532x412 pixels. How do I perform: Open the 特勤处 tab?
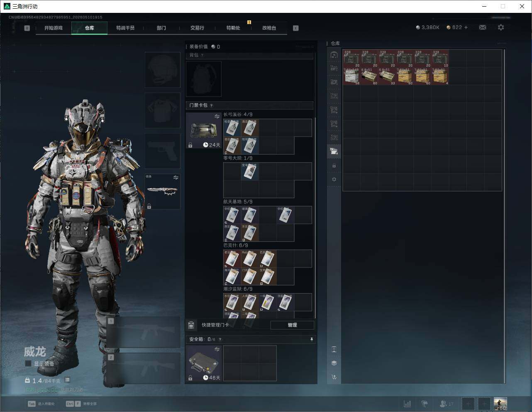tap(233, 28)
